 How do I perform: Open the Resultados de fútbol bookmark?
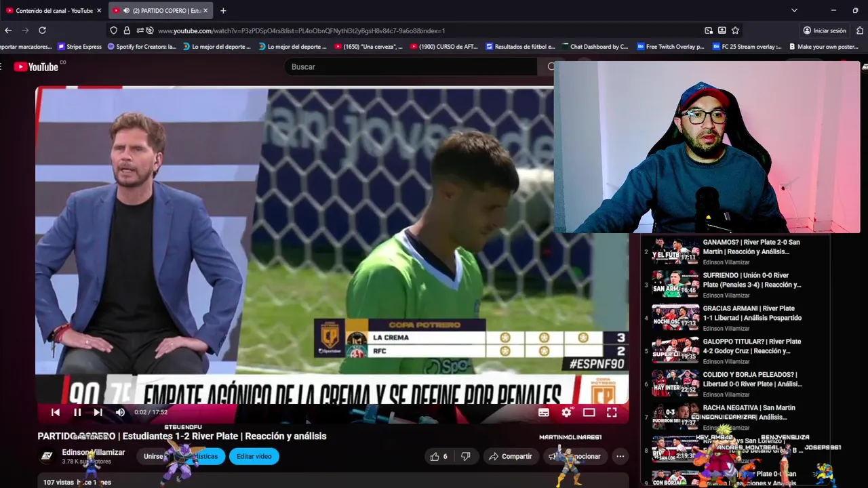[x=521, y=47]
